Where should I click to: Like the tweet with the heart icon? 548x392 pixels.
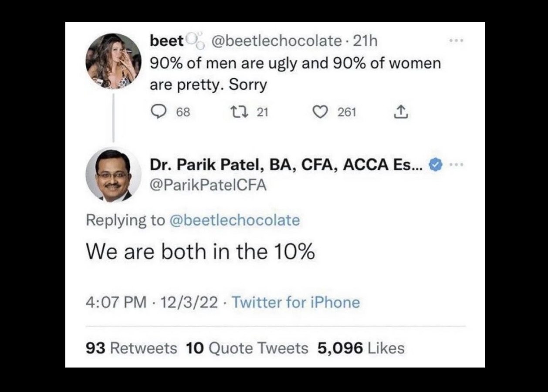pyautogui.click(x=320, y=112)
